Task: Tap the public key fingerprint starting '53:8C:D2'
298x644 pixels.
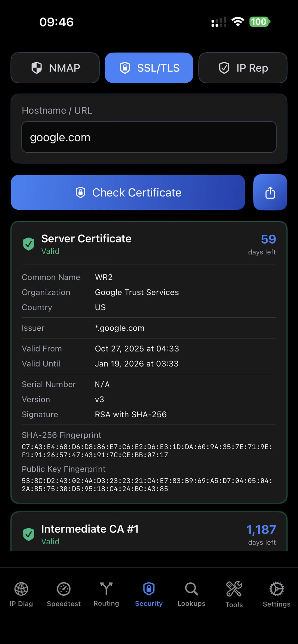Action: pos(147,485)
